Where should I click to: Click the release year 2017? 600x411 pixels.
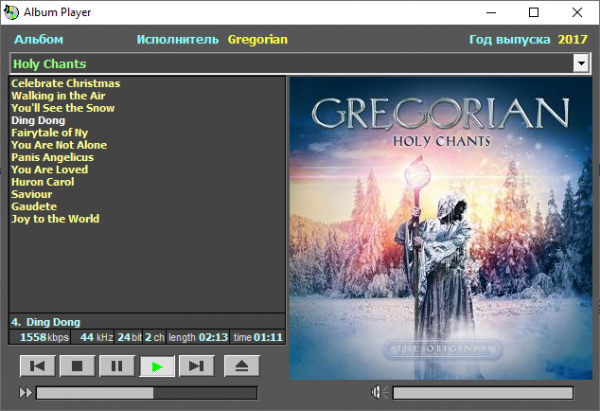point(572,39)
